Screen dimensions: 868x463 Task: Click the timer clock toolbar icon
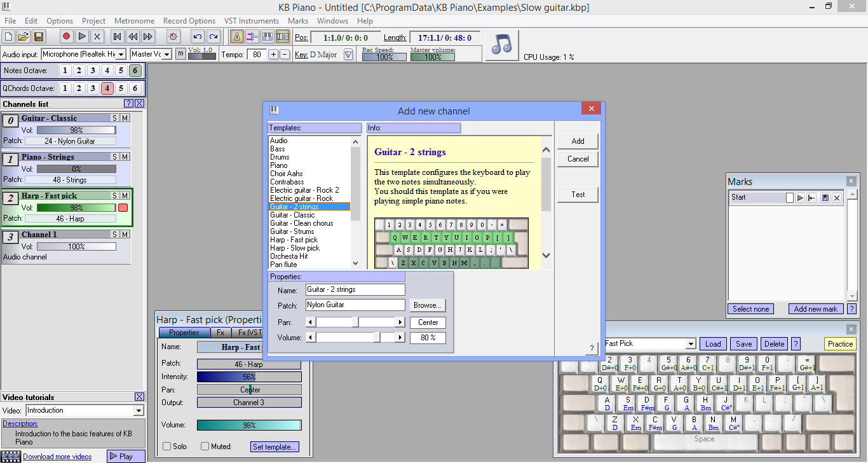(x=173, y=37)
